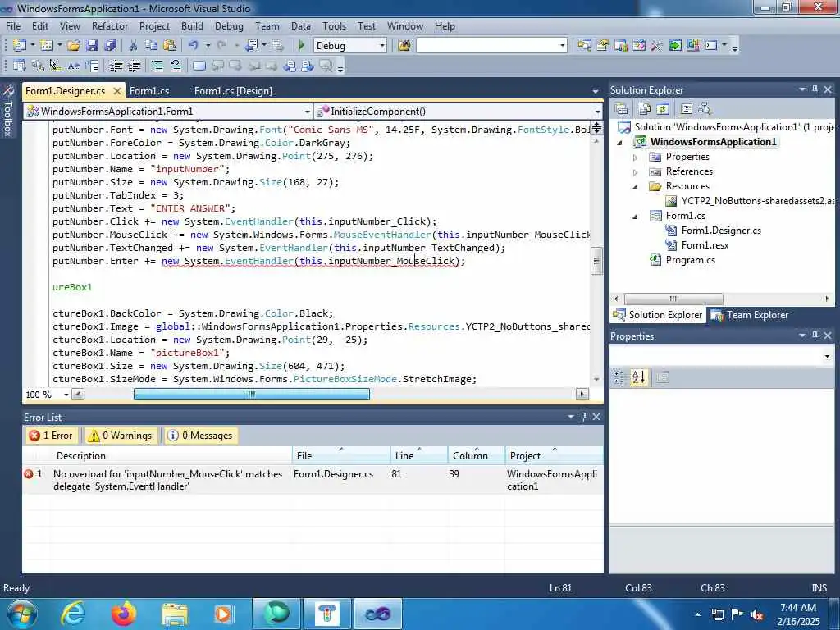Click View Class Diagram icon

click(705, 109)
